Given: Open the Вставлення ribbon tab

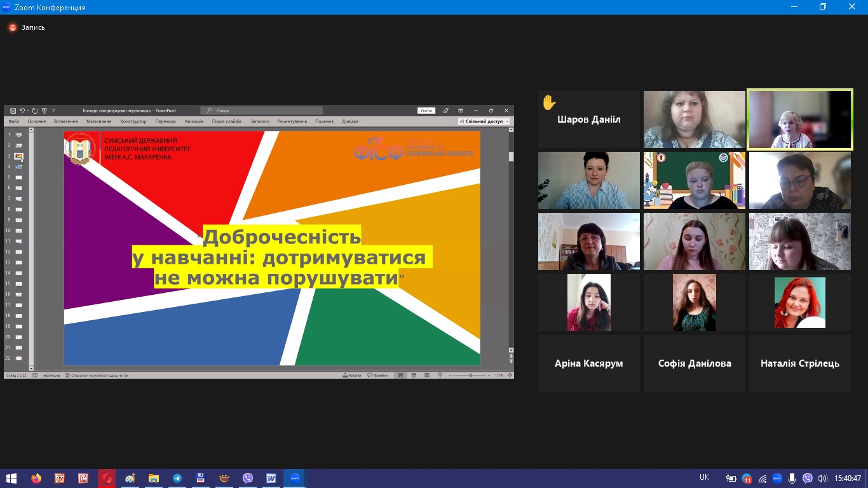Looking at the screenshot, I should 66,121.
